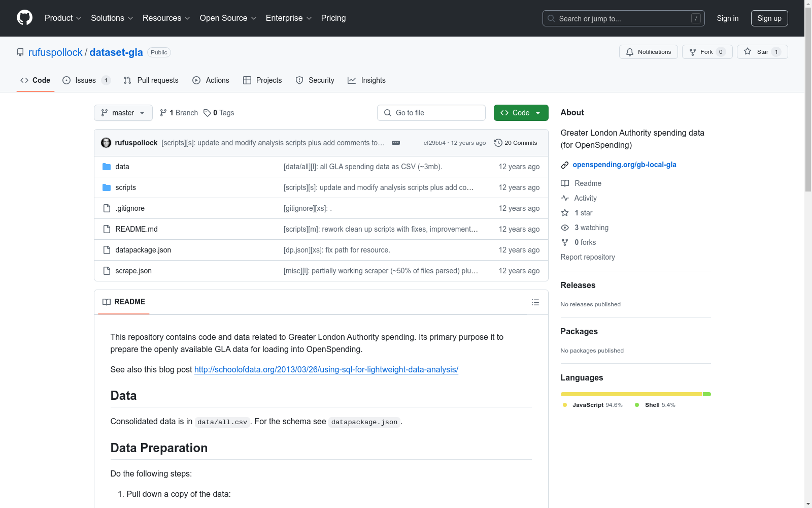Click rufuspollock's avatar in commit bar
This screenshot has height=508, width=812.
(106, 143)
